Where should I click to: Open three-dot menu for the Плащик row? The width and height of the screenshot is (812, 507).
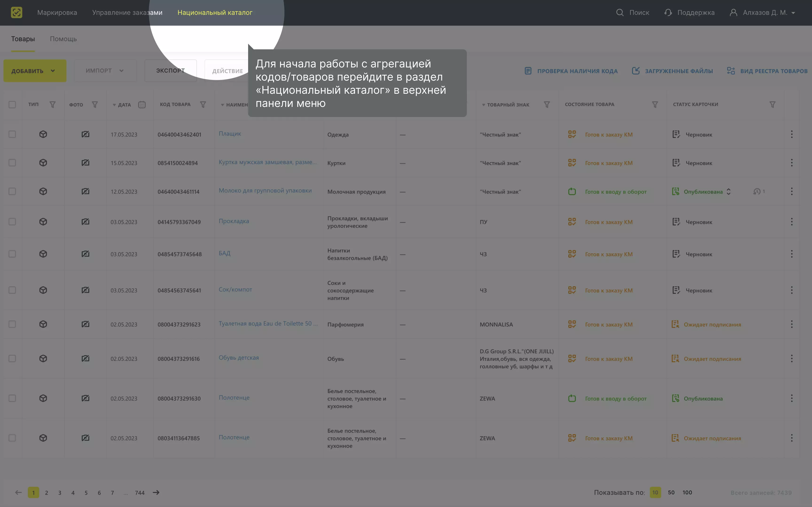pyautogui.click(x=792, y=134)
